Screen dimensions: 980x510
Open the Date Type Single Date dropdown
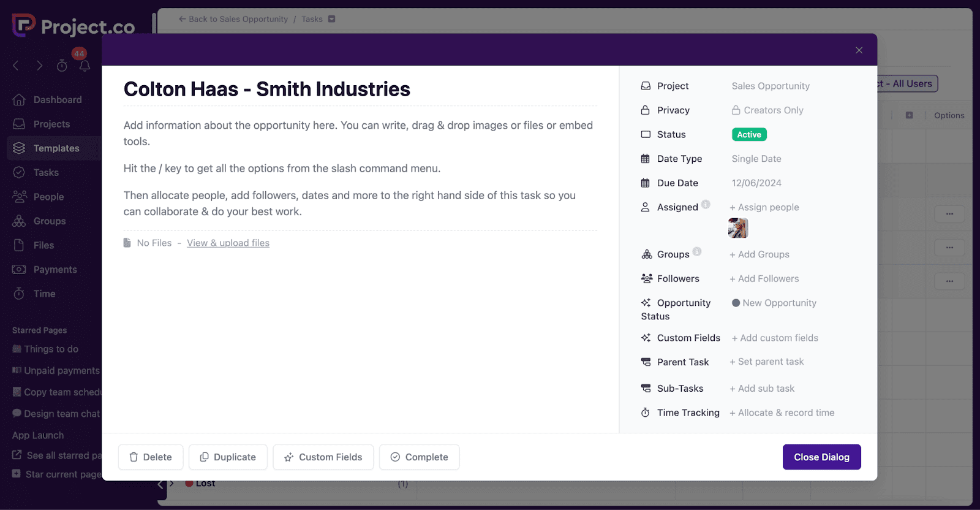coord(756,159)
